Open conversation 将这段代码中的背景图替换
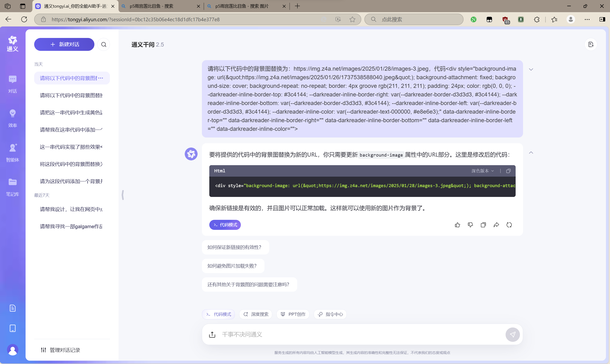610x364 pixels. pos(72,164)
